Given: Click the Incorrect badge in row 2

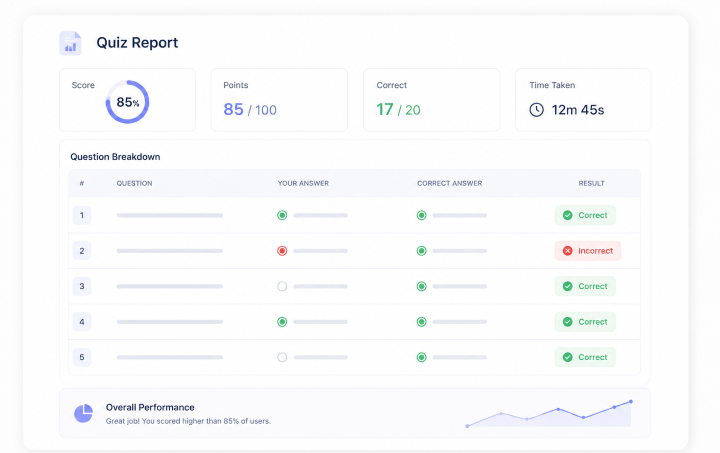Looking at the screenshot, I should tap(588, 251).
